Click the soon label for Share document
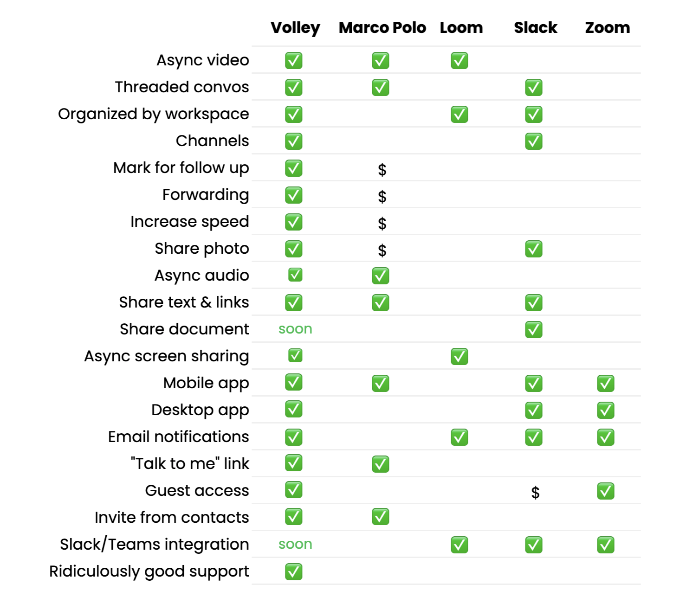The height and width of the screenshot is (616, 686). click(x=295, y=329)
